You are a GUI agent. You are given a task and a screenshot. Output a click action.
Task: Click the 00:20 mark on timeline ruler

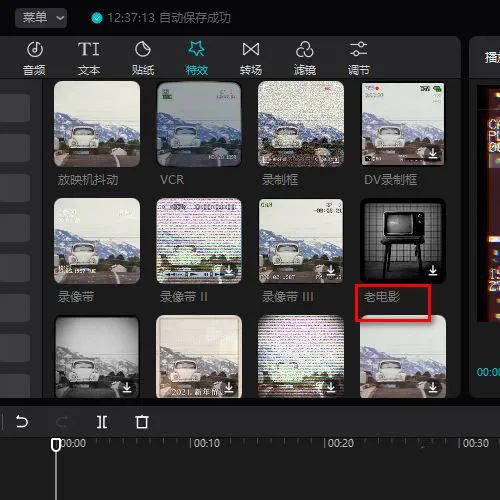(x=339, y=443)
